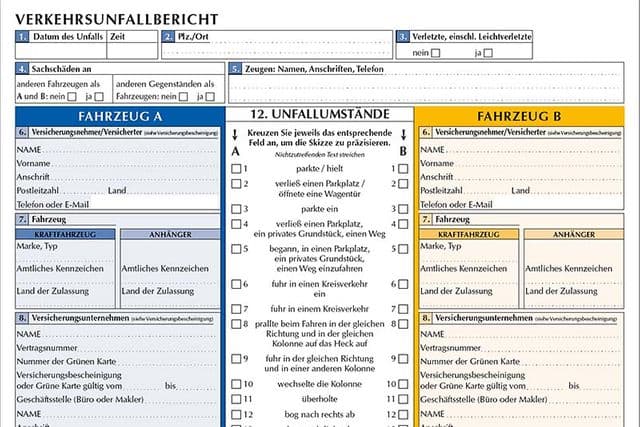Check column B box 5 'einen Weg einzufahren'
The image size is (640, 427).
tap(403, 249)
